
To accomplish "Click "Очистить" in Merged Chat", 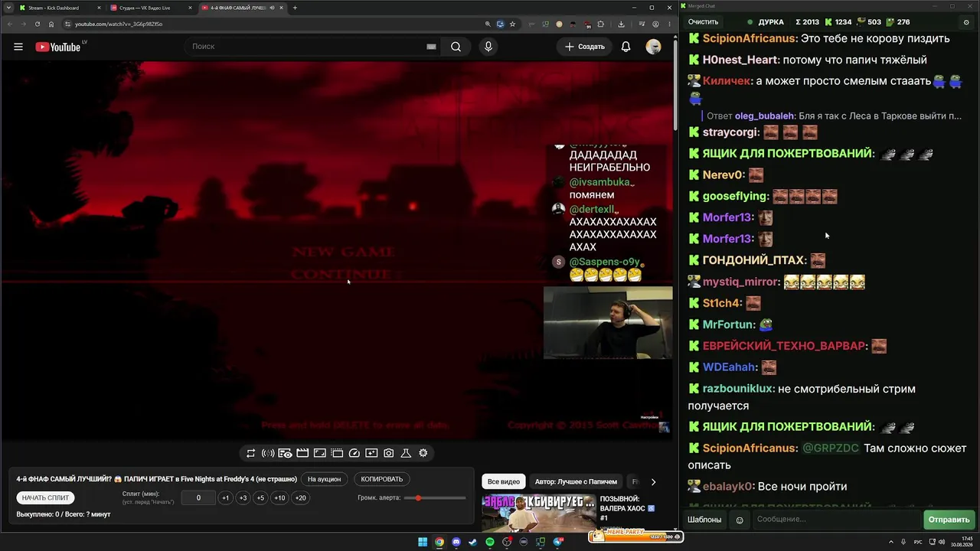I will [x=703, y=22].
